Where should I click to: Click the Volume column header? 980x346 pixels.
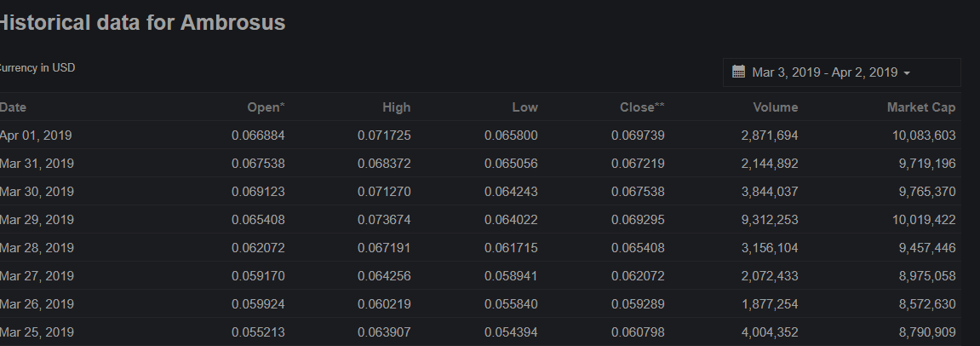tap(775, 107)
